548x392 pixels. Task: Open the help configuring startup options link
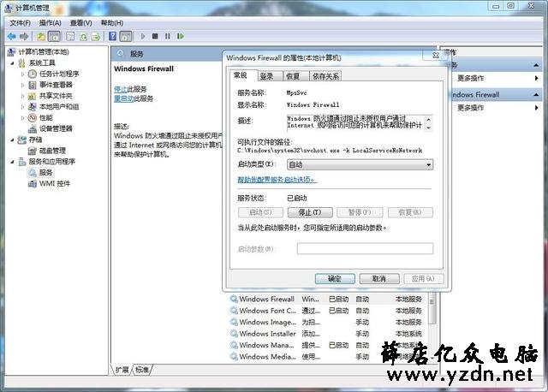click(x=277, y=180)
